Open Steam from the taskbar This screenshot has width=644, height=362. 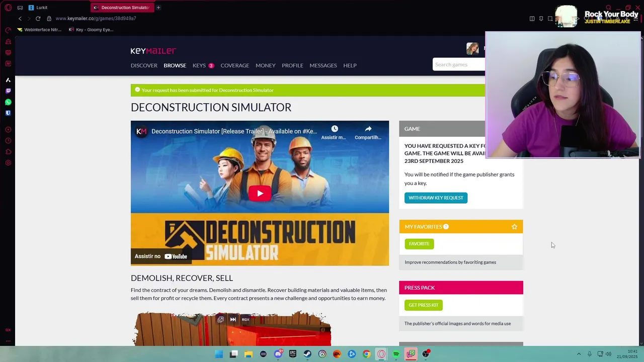pyautogui.click(x=307, y=354)
